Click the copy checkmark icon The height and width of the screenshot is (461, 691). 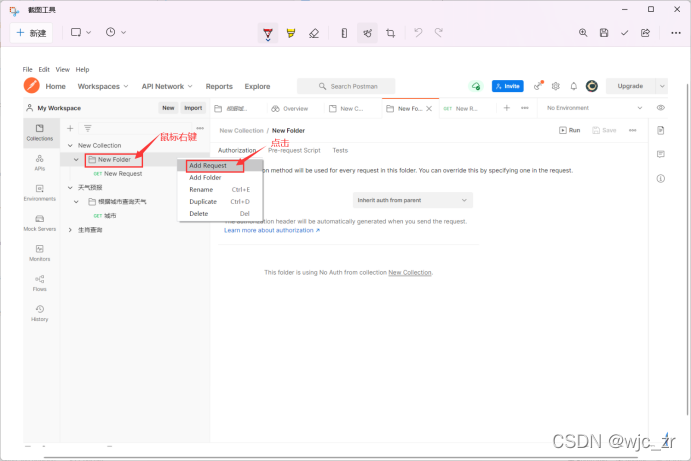coord(624,33)
